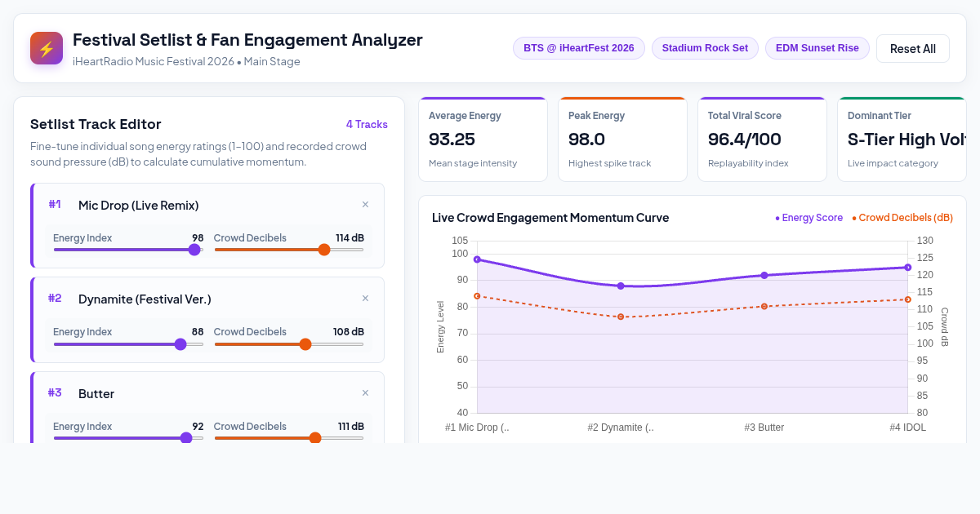Click the Reset All button
The height and width of the screenshot is (514, 980).
click(913, 49)
